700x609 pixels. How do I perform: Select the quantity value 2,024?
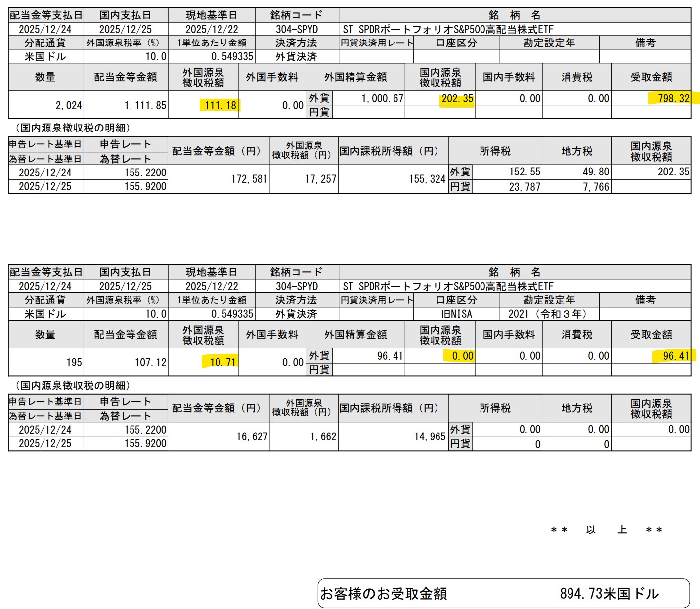tap(68, 105)
